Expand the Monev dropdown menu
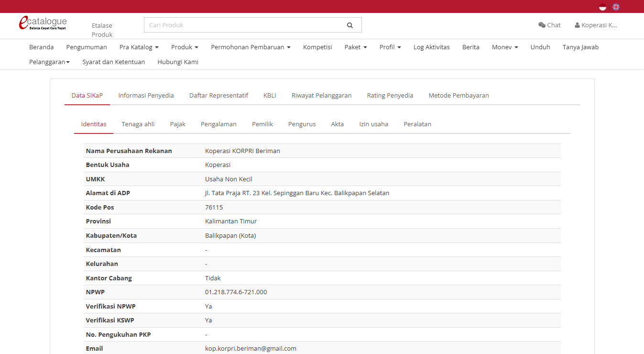The height and width of the screenshot is (354, 644). coord(505,47)
